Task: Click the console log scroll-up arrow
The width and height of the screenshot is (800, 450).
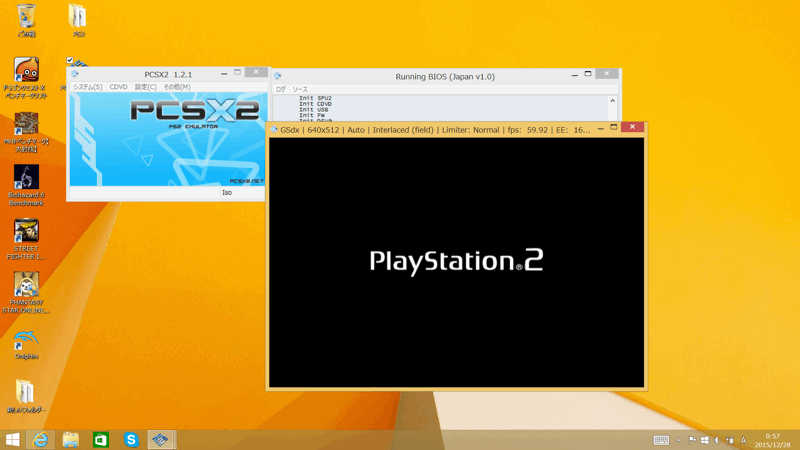Action: click(x=612, y=101)
